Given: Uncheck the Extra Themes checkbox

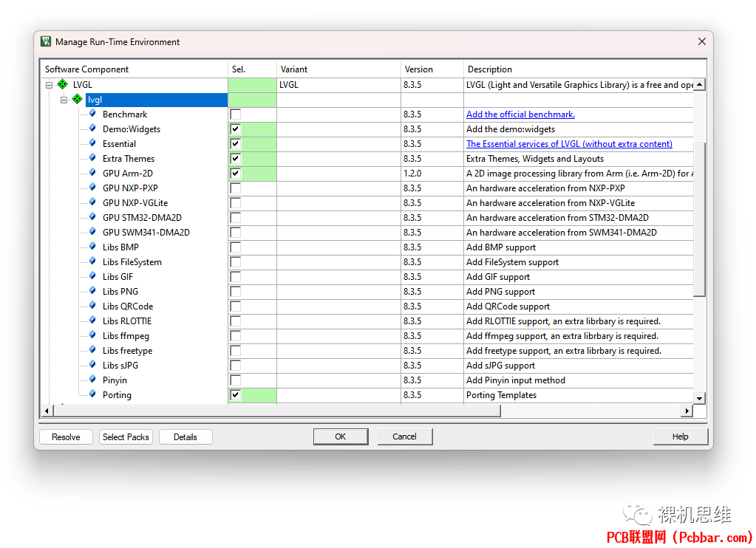Looking at the screenshot, I should (x=235, y=159).
